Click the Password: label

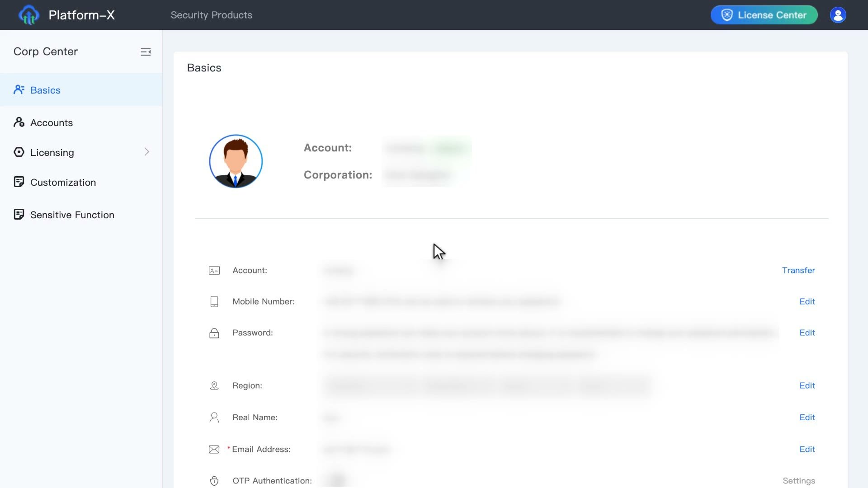253,333
